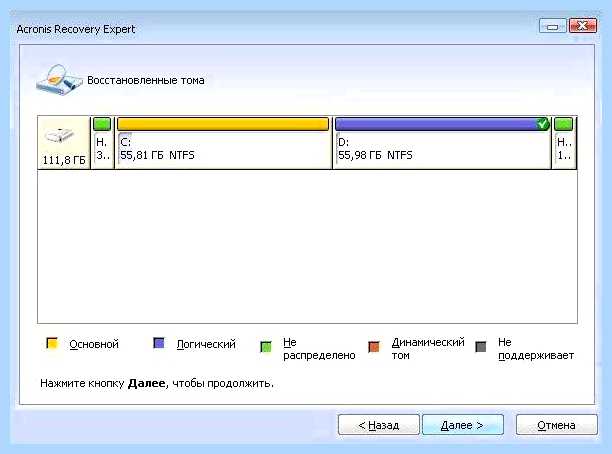Screen dimensions: 612x454
Task: Click the empty volume list area
Action: point(307,246)
